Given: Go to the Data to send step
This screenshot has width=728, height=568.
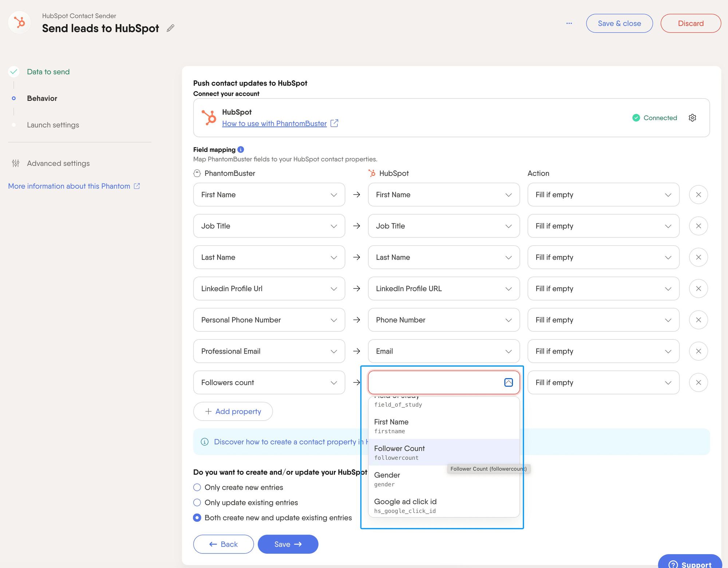Looking at the screenshot, I should (48, 72).
